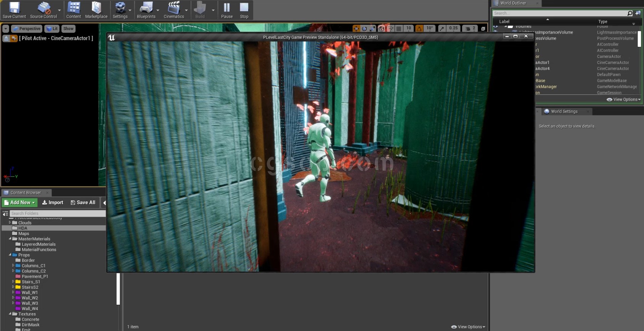The image size is (644, 331).
Task: Expand the Cinematics dropdown arrow
Action: tap(186, 10)
